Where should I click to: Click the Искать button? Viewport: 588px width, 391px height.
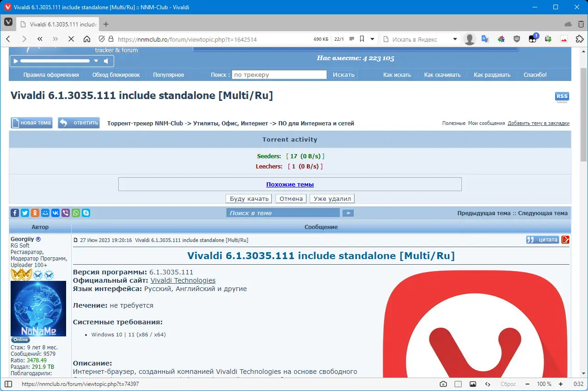[x=343, y=74]
